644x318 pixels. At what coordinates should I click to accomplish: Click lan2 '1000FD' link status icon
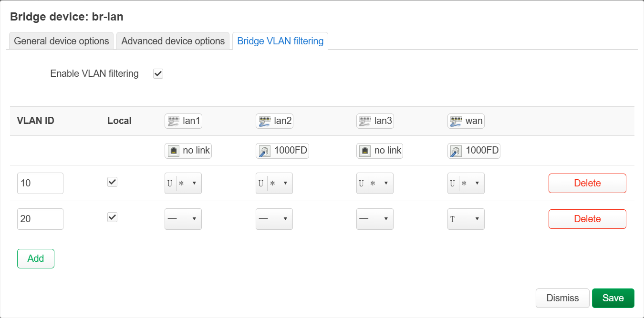pyautogui.click(x=282, y=151)
